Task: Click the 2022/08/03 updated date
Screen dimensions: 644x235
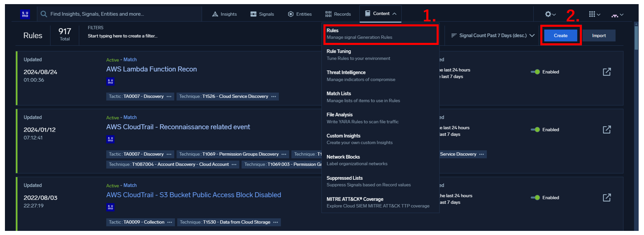Action: tap(40, 197)
